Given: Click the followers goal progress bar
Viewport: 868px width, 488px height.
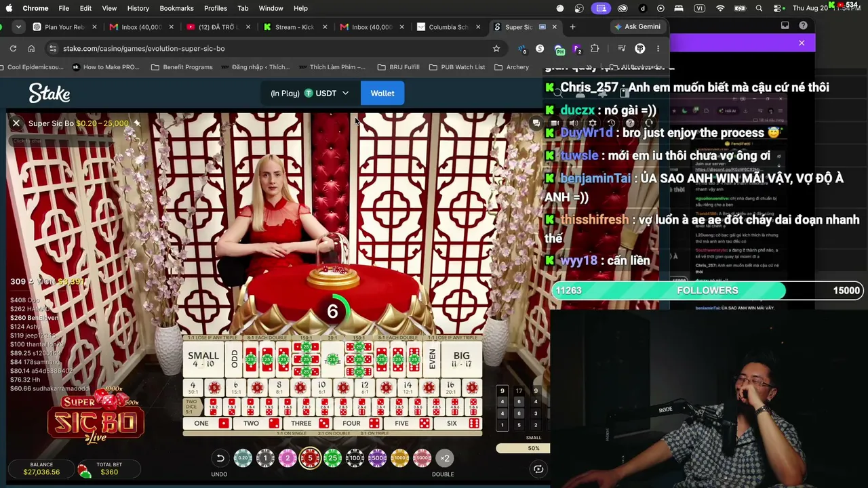Looking at the screenshot, I should (x=707, y=290).
